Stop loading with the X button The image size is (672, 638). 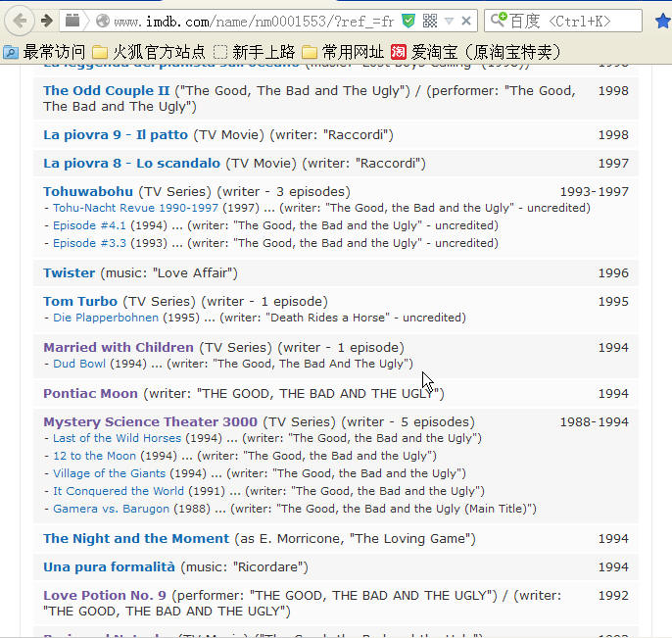466,21
